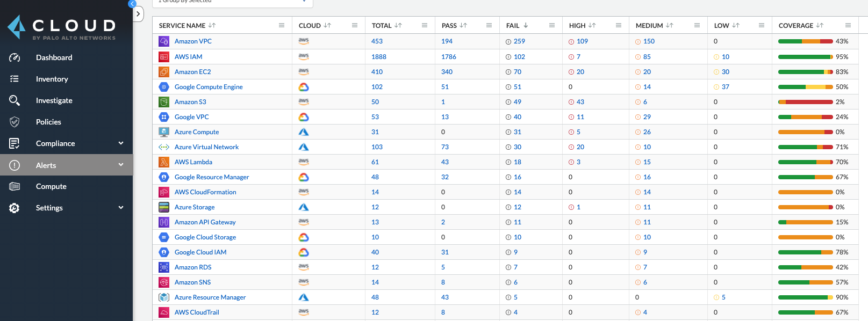Viewport: 868px width, 321px height.
Task: Click AWS IAM total value 1888
Action: click(x=379, y=56)
